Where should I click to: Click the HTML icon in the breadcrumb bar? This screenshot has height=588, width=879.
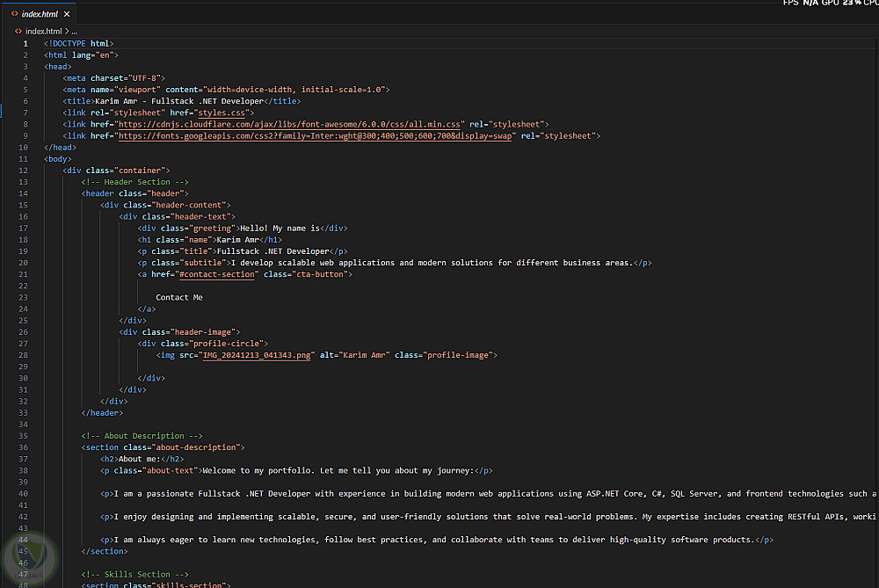pos(18,31)
